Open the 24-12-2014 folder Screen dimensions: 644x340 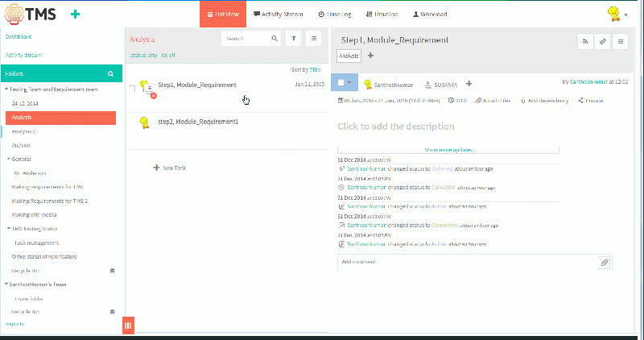click(x=25, y=104)
